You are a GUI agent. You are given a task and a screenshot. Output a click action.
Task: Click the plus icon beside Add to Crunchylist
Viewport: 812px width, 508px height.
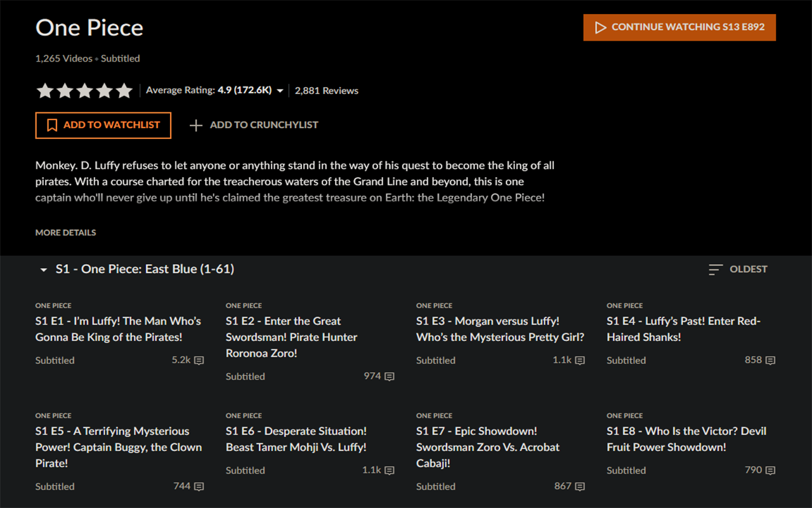196,125
